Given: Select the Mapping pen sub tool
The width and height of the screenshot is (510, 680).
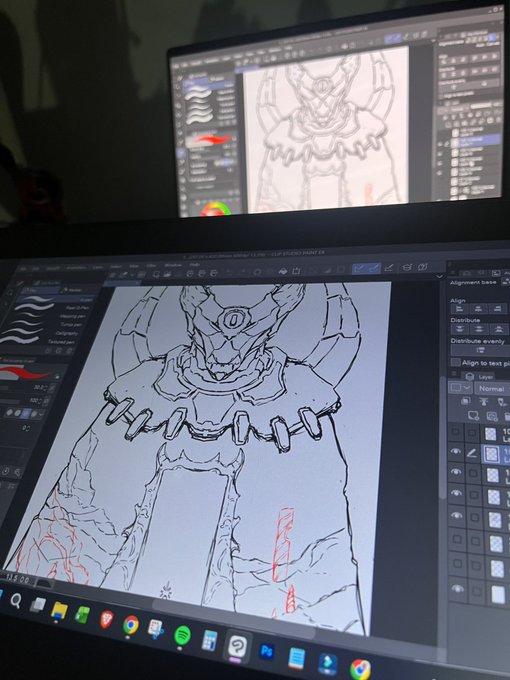Looking at the screenshot, I should point(47,317).
